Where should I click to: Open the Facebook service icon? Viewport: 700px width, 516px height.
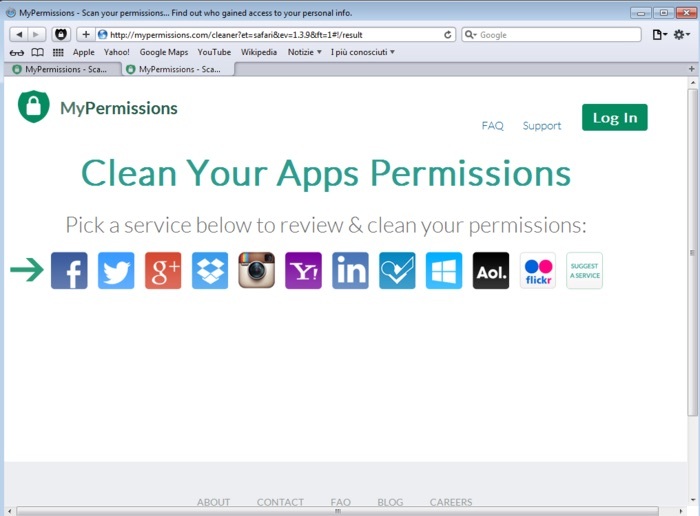click(x=69, y=270)
